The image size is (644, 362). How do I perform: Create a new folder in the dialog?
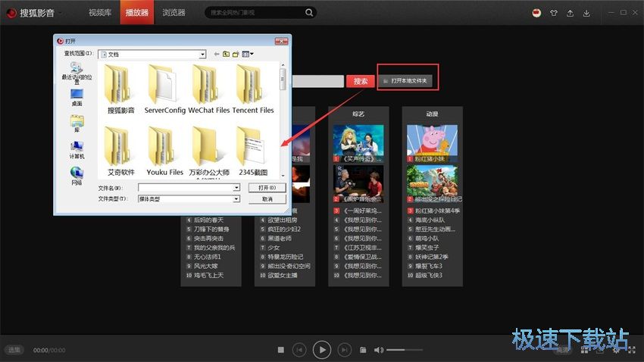click(236, 54)
